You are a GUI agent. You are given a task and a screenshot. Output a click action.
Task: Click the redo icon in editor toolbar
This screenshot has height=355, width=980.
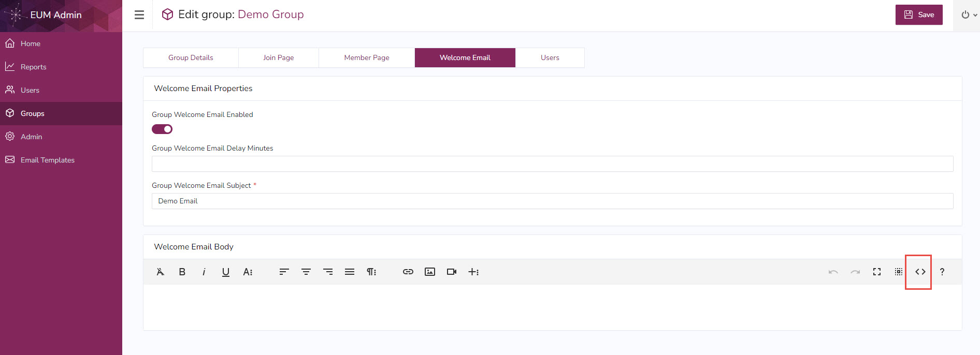point(855,272)
